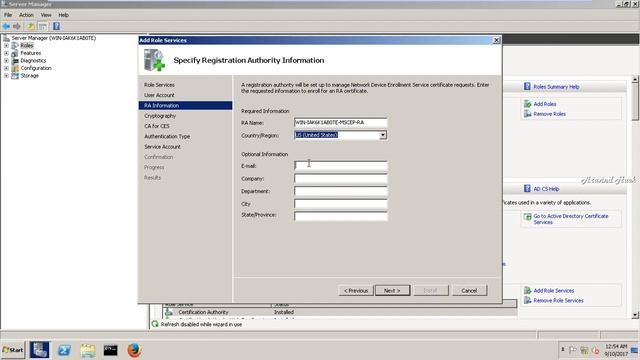This screenshot has height=360, width=640.
Task: Click the Company input field
Action: 340,178
